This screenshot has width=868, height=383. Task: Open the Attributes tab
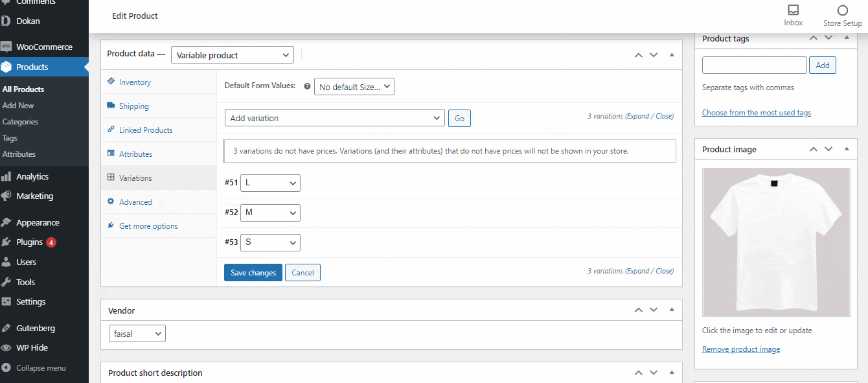(x=159, y=154)
